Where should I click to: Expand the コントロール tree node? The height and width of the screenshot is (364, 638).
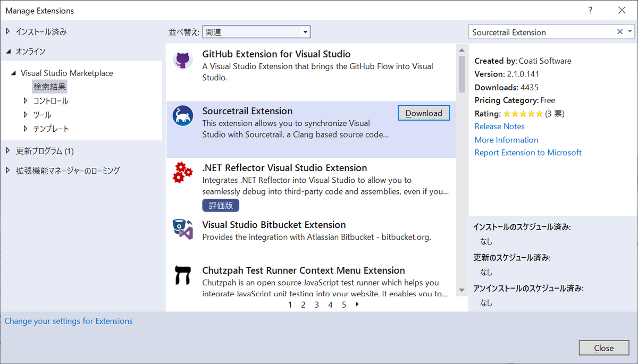26,100
